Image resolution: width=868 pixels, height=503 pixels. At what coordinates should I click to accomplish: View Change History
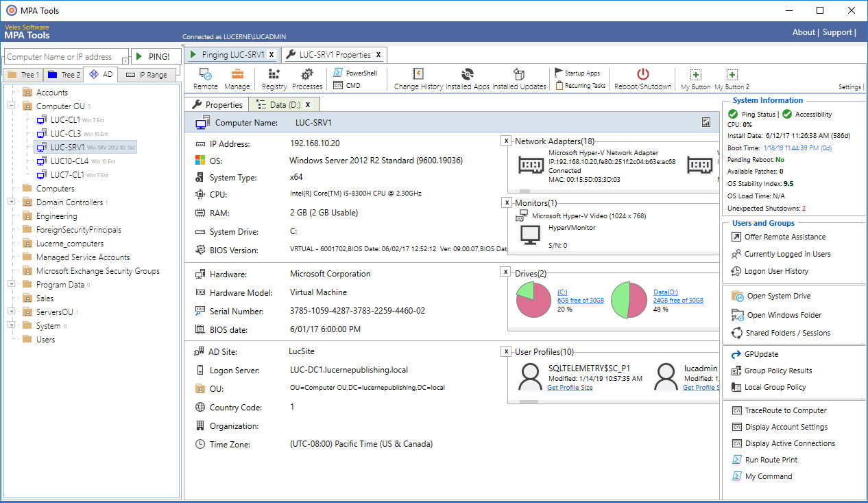[418, 79]
